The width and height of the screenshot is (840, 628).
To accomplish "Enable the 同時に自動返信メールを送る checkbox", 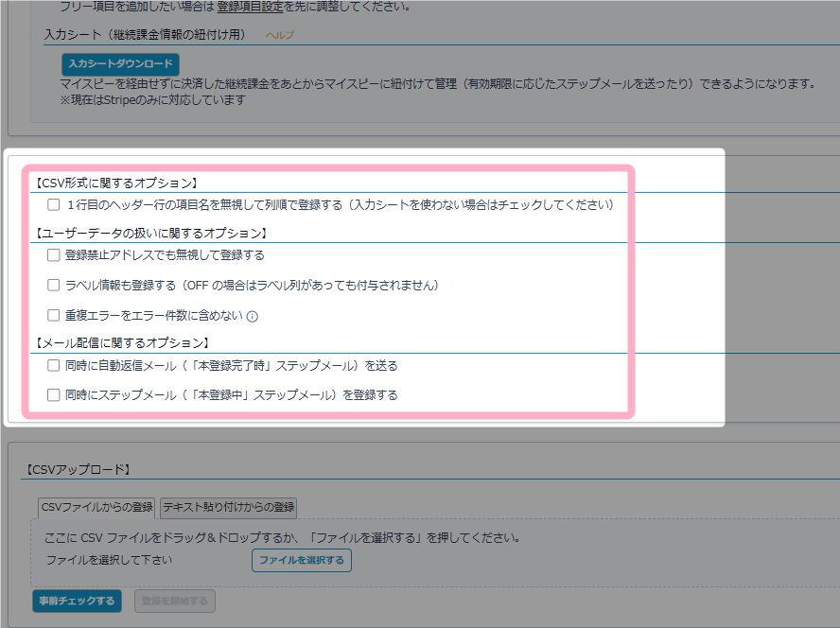I will 54,365.
